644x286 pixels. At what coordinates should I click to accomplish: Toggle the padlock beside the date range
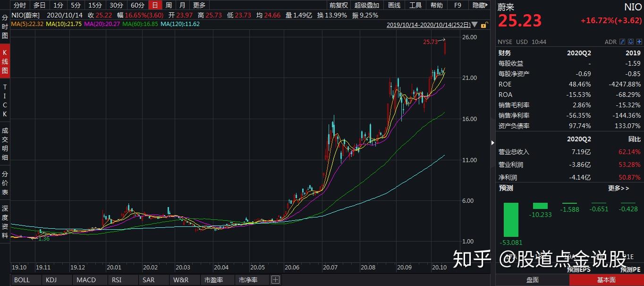[x=483, y=25]
